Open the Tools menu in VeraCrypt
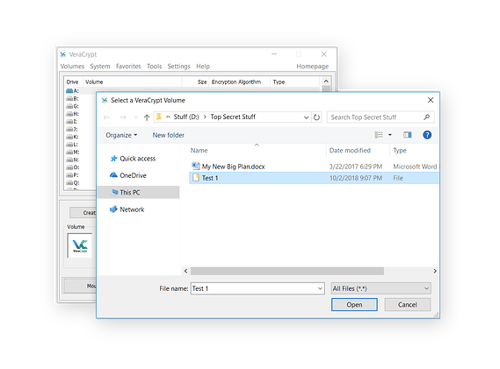Viewport: 500px width, 369px height. [154, 66]
